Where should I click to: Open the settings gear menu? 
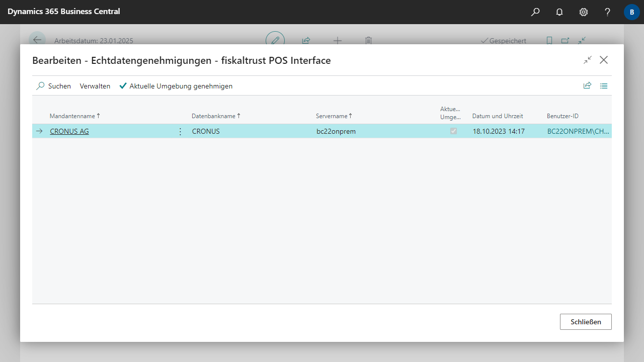point(584,12)
